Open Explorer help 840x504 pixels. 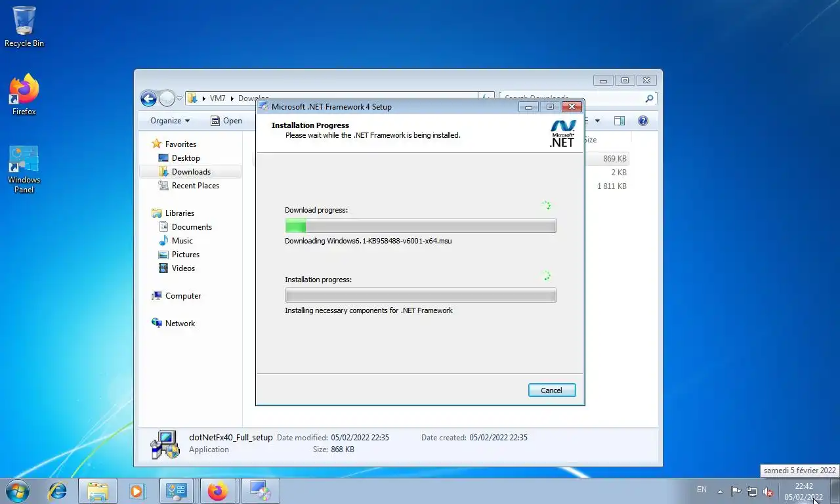pos(643,121)
